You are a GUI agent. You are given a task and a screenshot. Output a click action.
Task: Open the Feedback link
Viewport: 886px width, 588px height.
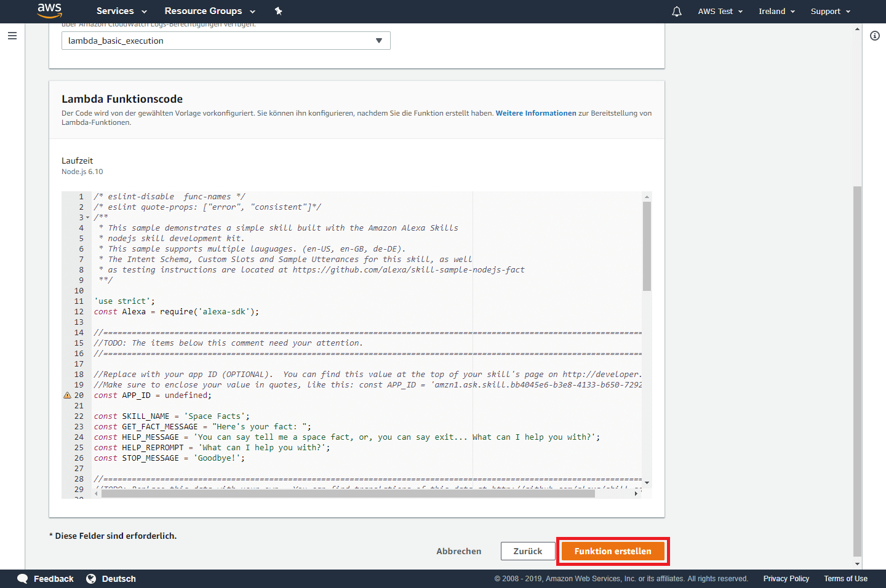click(x=54, y=579)
